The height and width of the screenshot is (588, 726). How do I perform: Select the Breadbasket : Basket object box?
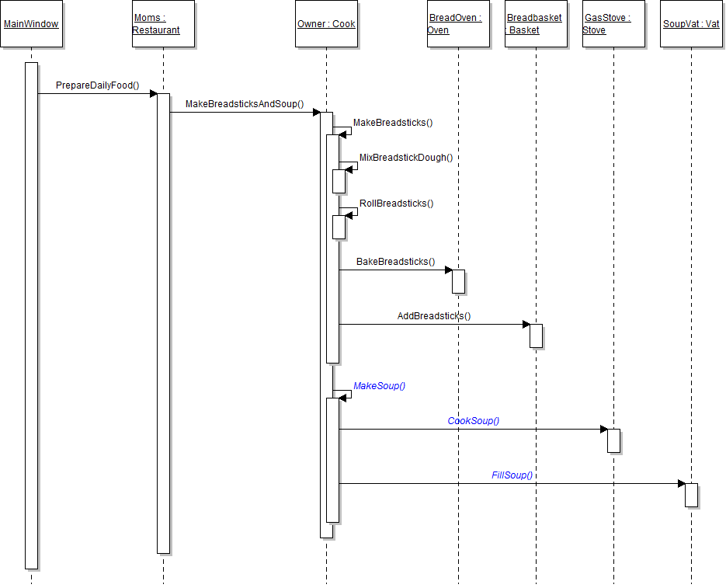pyautogui.click(x=536, y=24)
